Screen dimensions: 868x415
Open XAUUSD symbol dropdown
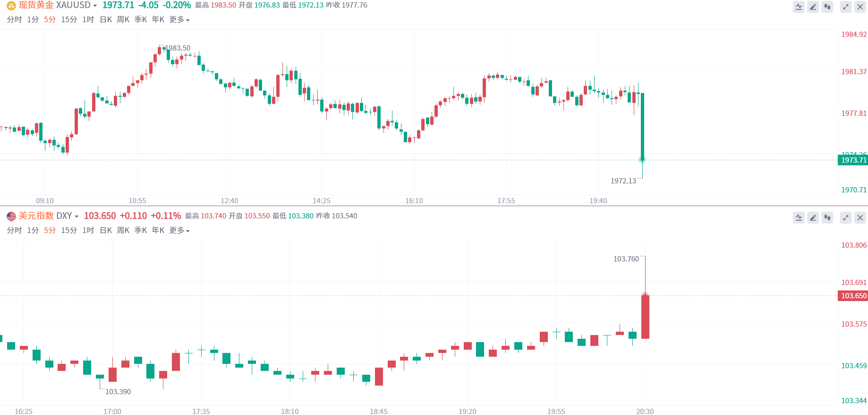(x=95, y=6)
